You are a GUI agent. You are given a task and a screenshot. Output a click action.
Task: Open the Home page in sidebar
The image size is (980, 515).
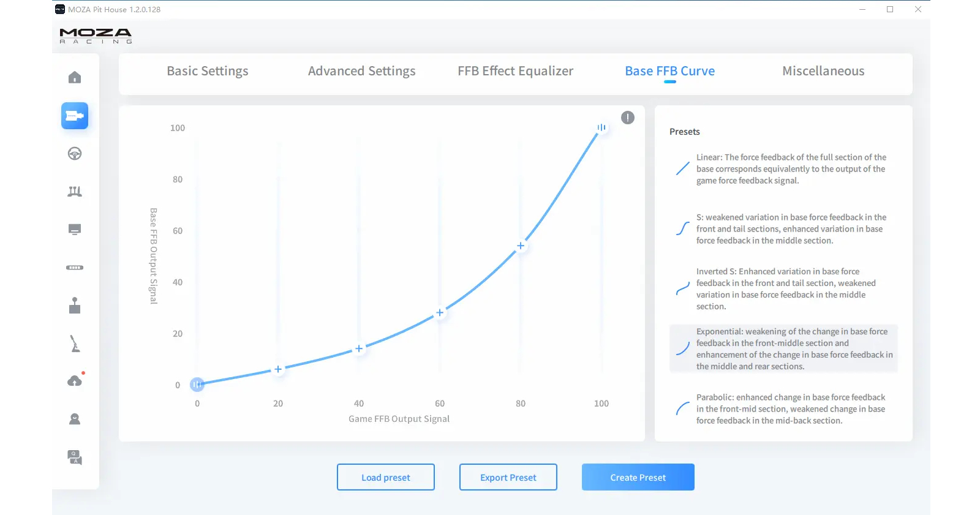coord(75,77)
